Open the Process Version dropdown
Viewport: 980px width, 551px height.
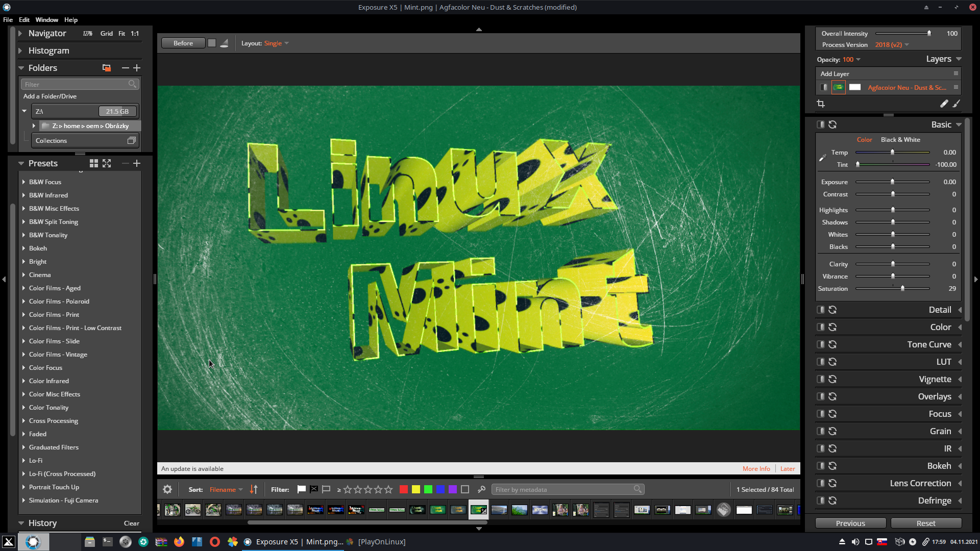pyautogui.click(x=892, y=45)
